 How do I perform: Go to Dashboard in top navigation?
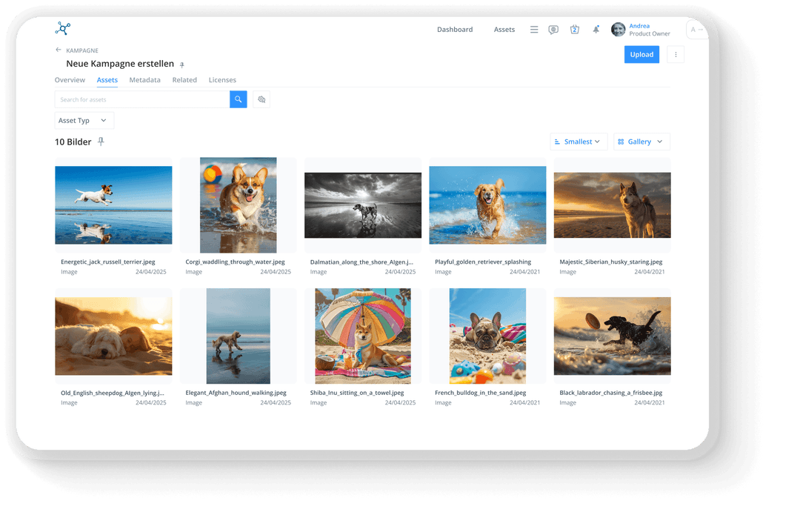[x=455, y=30]
